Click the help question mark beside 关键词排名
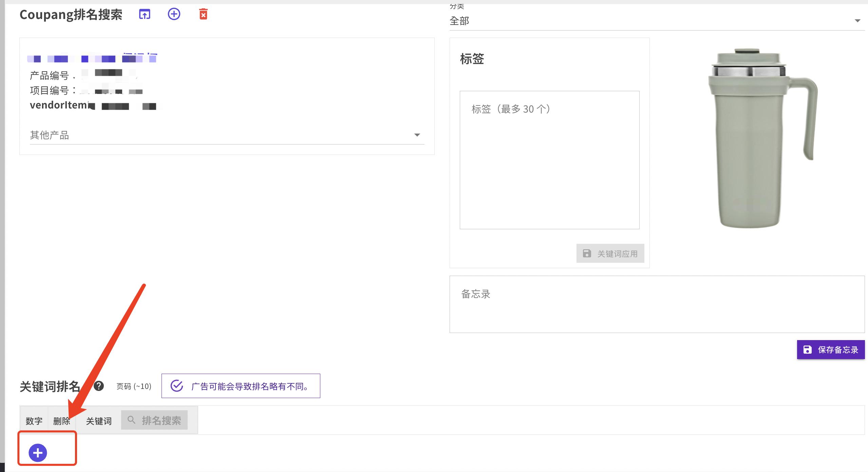This screenshot has height=472, width=868. 98,386
